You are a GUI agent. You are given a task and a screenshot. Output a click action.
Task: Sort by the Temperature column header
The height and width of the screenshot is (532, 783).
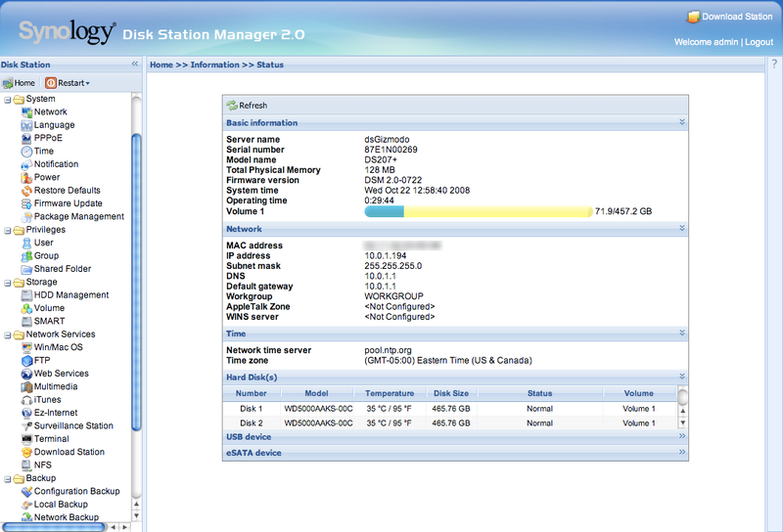390,393
